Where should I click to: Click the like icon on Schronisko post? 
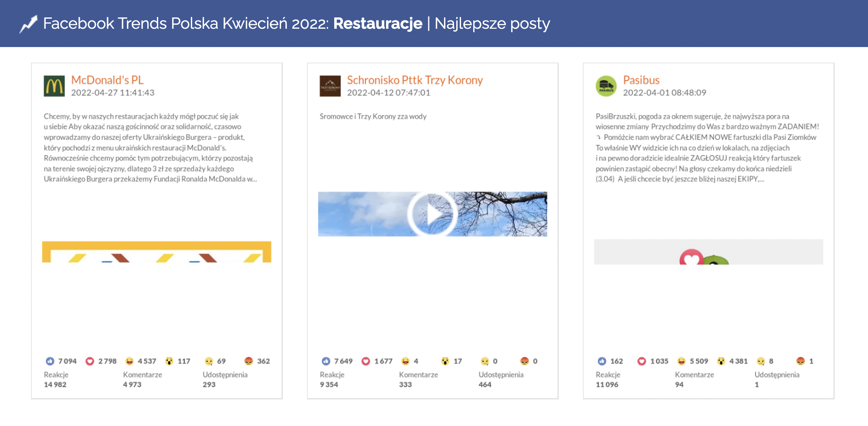(326, 361)
